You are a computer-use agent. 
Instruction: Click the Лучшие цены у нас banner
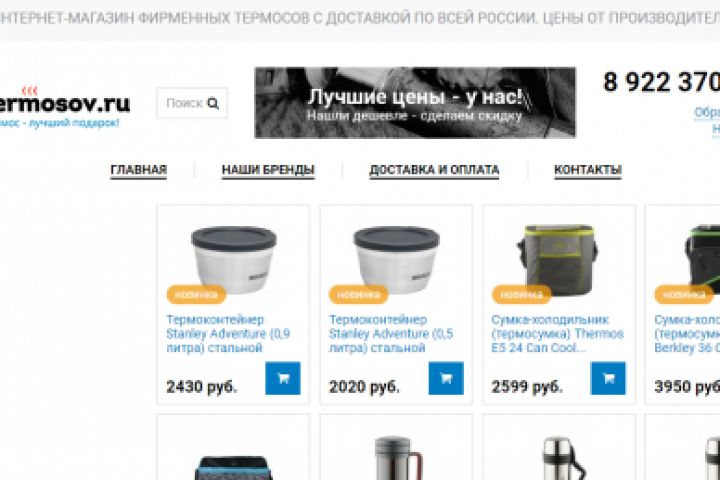pos(415,102)
